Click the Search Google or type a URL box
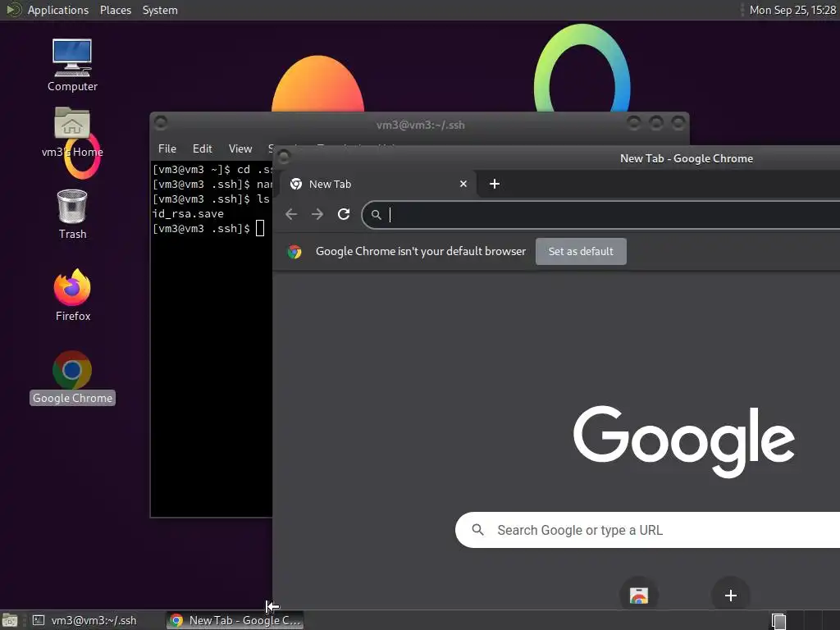840x630 pixels. (648, 530)
